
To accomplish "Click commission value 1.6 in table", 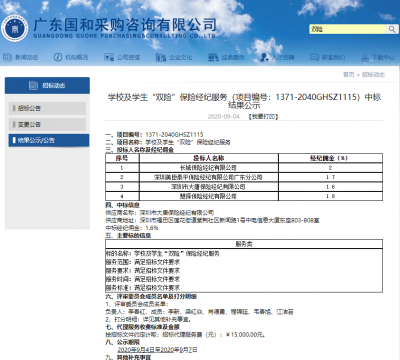I will click(x=330, y=187).
